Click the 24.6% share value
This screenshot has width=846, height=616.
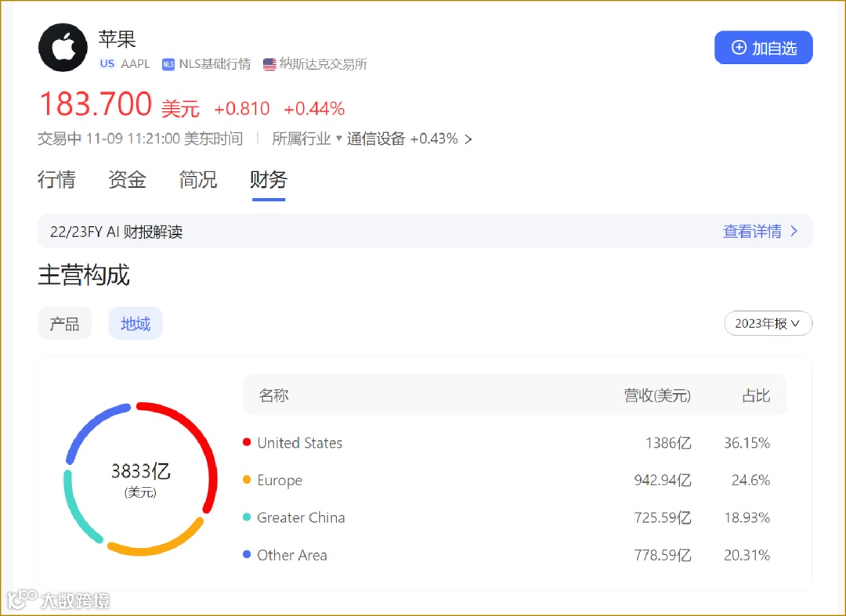[750, 480]
